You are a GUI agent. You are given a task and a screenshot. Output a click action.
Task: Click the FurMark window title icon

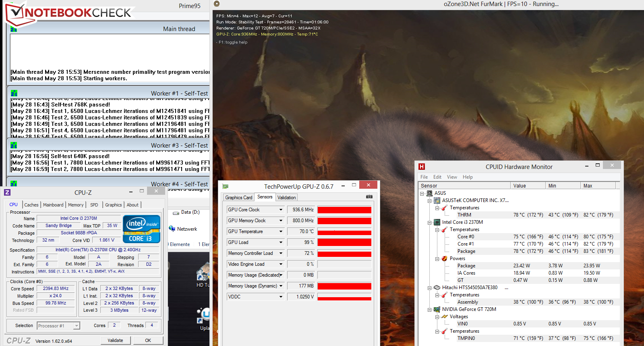[217, 4]
